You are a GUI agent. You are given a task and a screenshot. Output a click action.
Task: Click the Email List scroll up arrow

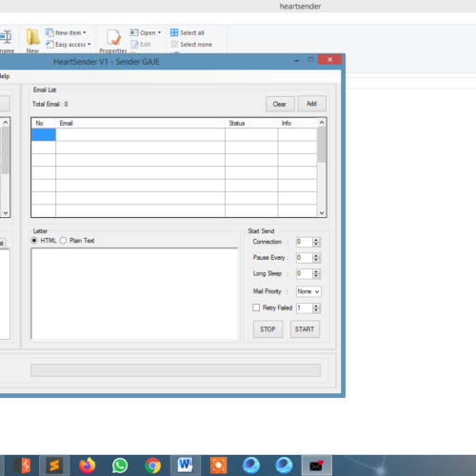(322, 123)
